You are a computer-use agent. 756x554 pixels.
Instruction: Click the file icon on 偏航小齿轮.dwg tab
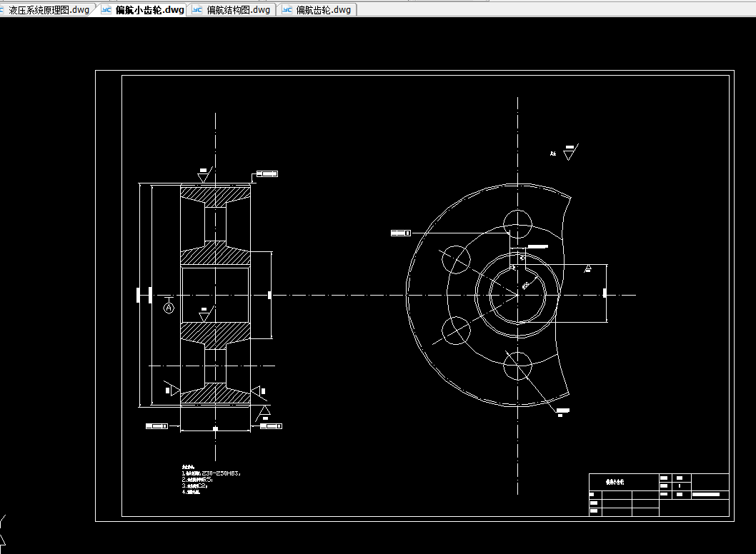[x=107, y=9]
